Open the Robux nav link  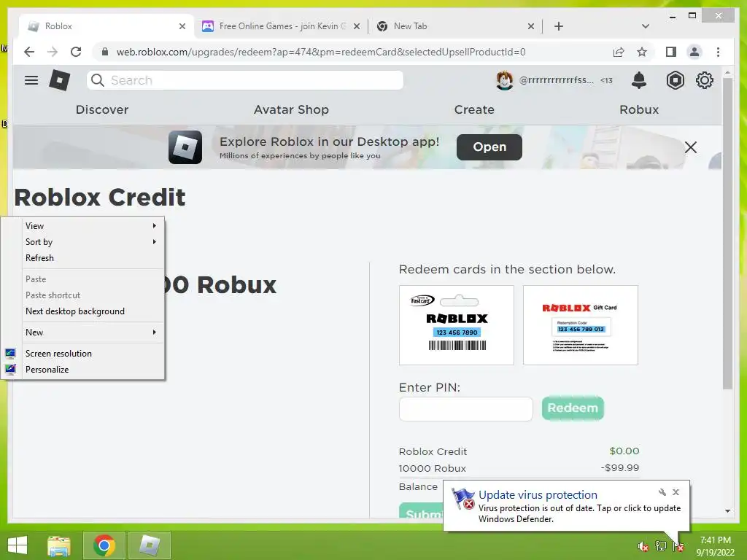click(x=639, y=109)
